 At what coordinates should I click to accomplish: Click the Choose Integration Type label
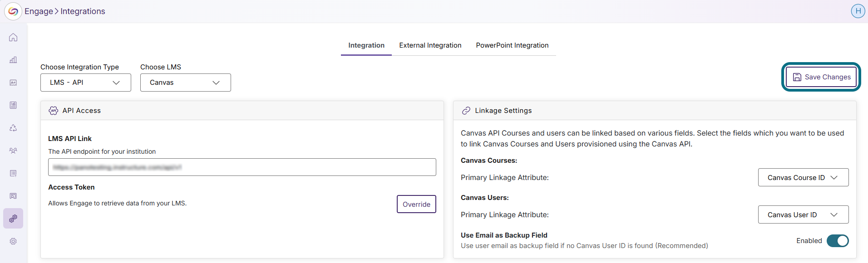79,67
